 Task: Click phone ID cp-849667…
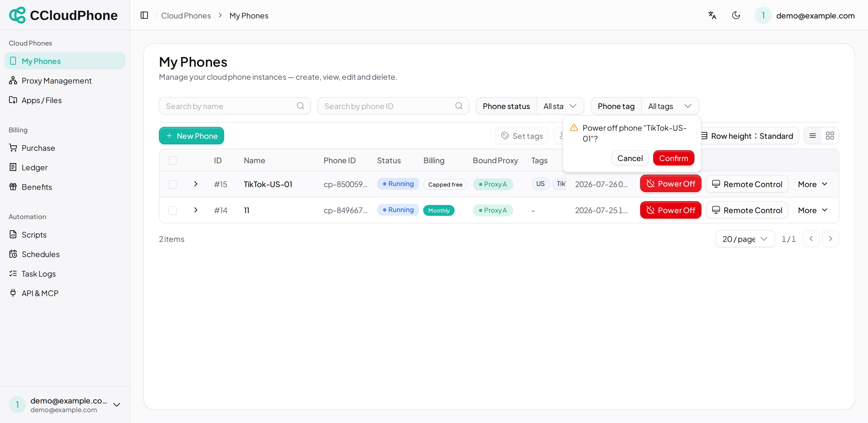pyautogui.click(x=345, y=210)
